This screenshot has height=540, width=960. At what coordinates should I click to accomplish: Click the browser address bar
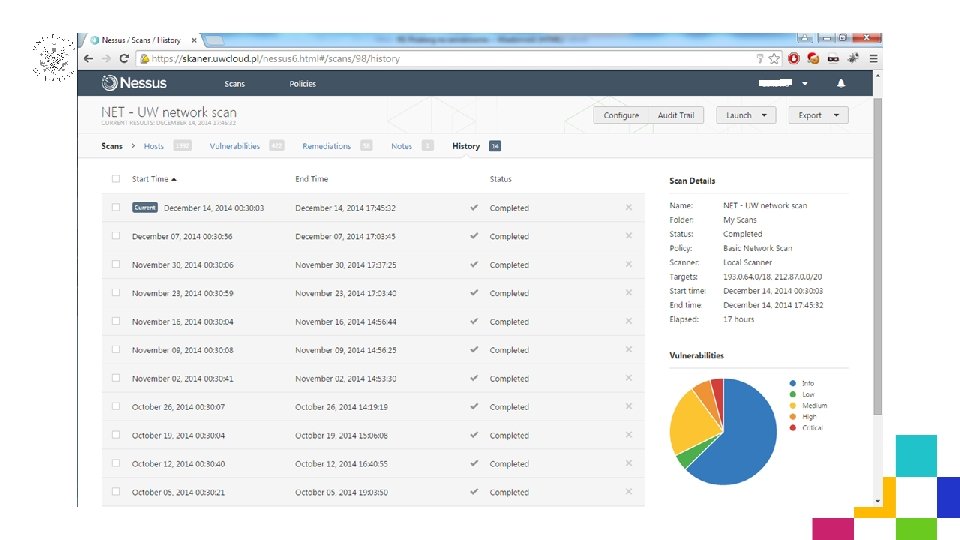click(447, 59)
